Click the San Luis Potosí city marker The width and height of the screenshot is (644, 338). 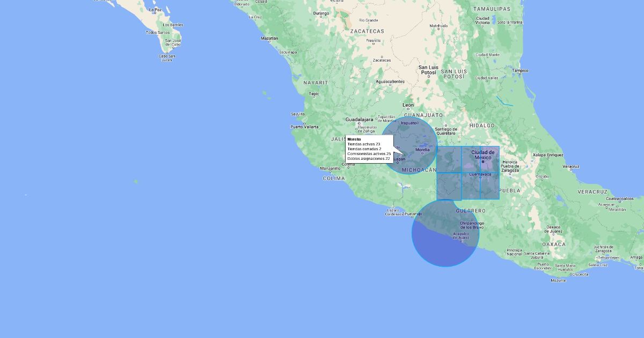428,77
